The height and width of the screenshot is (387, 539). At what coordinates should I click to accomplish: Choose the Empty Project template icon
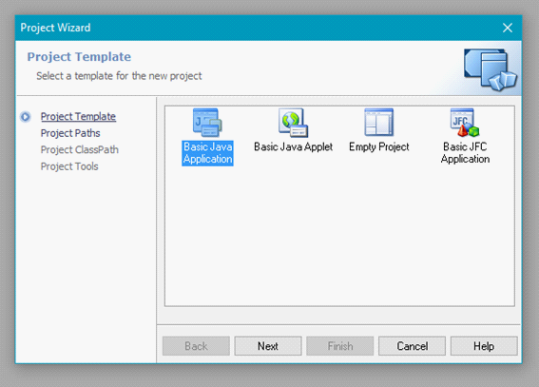click(379, 122)
